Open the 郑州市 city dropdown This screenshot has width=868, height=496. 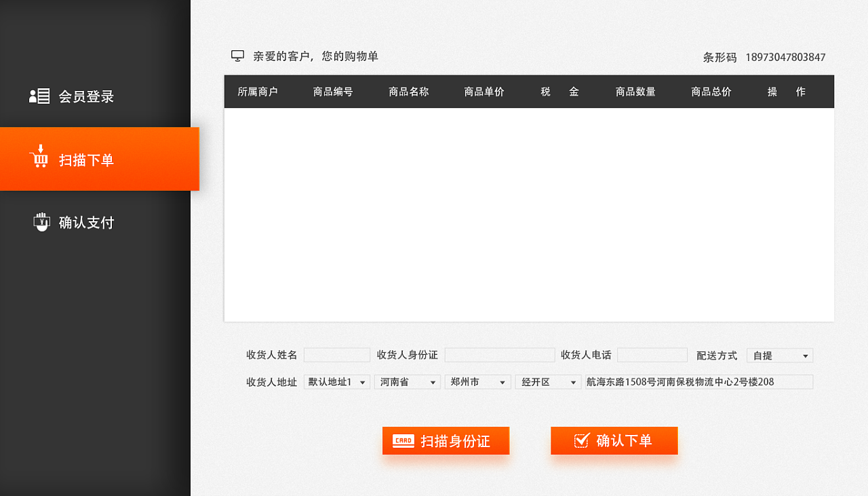point(477,381)
